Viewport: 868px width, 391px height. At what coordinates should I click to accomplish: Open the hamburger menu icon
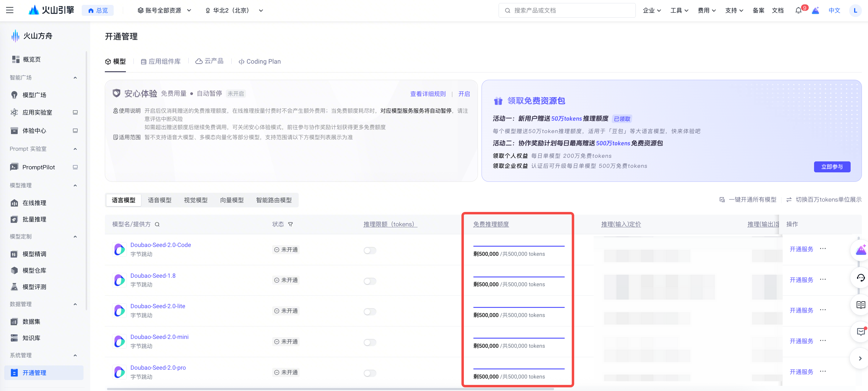(x=10, y=10)
